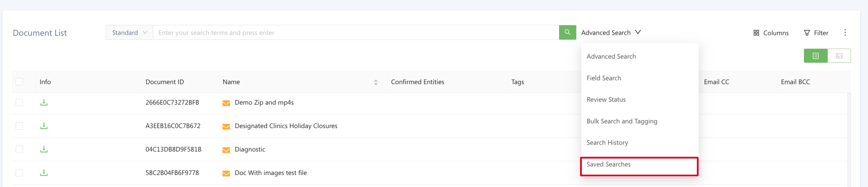Image resolution: width=868 pixels, height=187 pixels.
Task: Download the Demo Zip and mp4s document
Action: pyautogui.click(x=44, y=102)
